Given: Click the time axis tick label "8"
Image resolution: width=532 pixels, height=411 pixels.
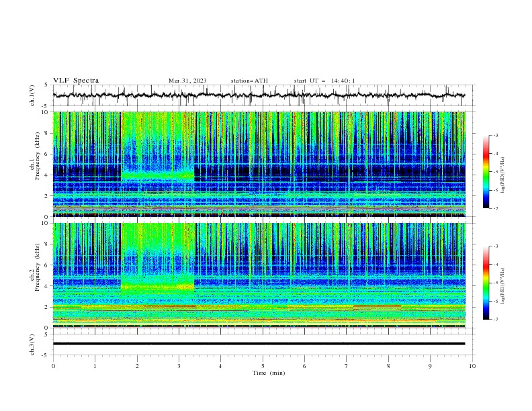Looking at the screenshot, I should click(x=388, y=366).
